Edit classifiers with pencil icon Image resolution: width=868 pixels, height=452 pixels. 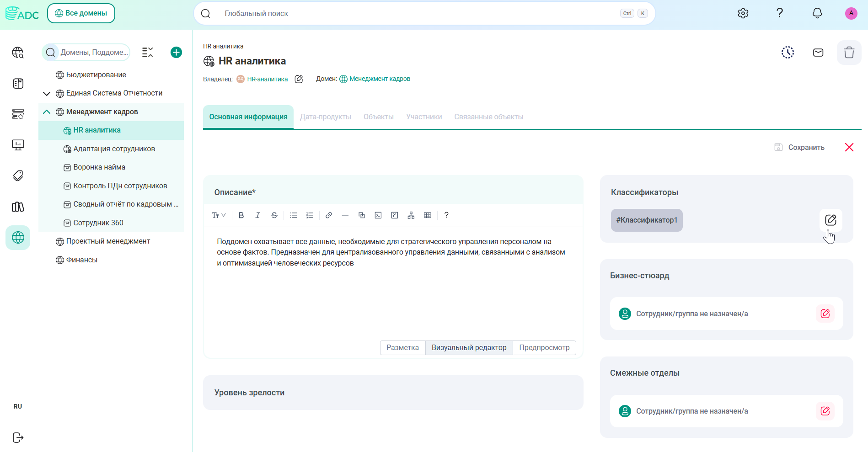(830, 220)
